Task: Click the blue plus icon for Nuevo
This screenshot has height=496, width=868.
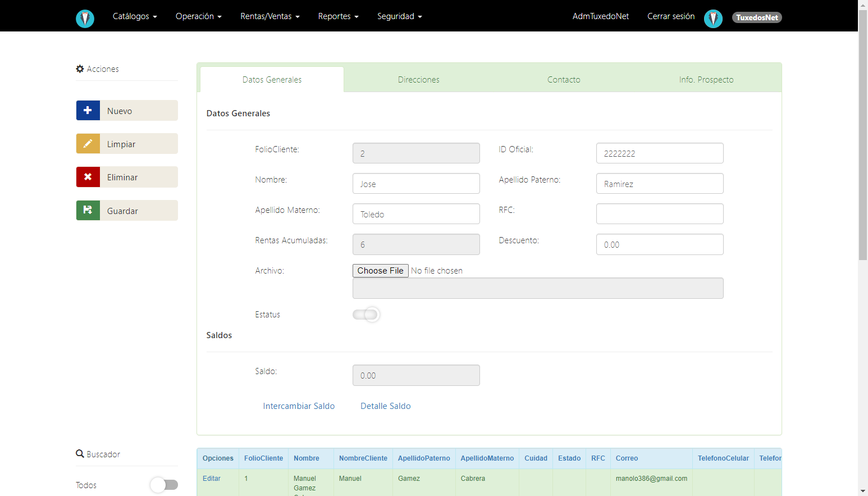Action: (x=88, y=111)
